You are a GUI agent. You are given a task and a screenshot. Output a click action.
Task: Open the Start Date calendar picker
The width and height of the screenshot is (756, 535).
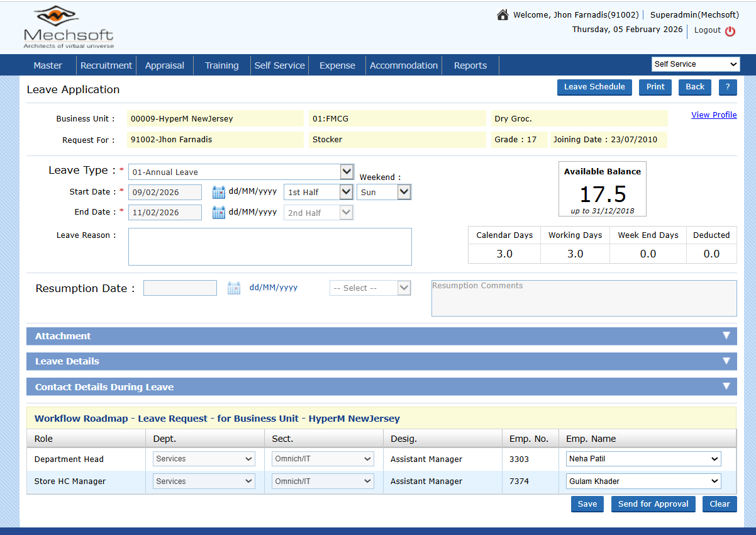(219, 193)
